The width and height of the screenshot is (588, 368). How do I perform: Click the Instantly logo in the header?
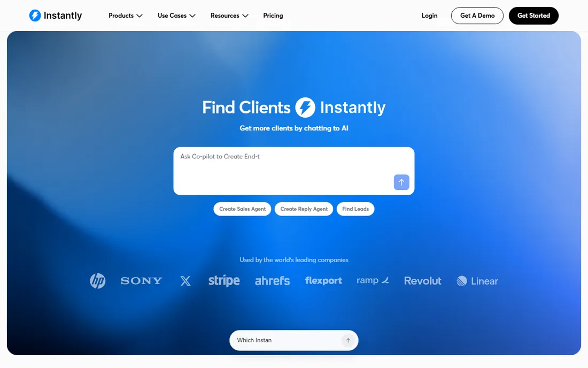click(x=56, y=16)
